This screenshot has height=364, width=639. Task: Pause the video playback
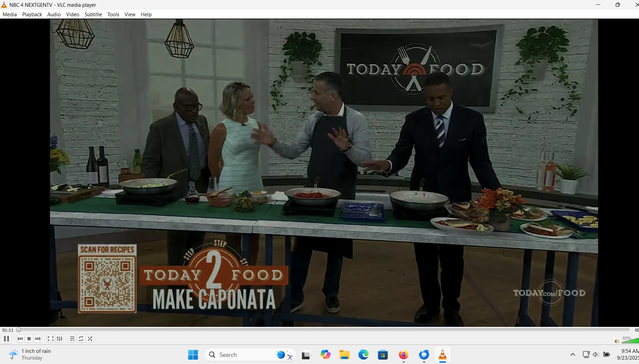coord(6,339)
